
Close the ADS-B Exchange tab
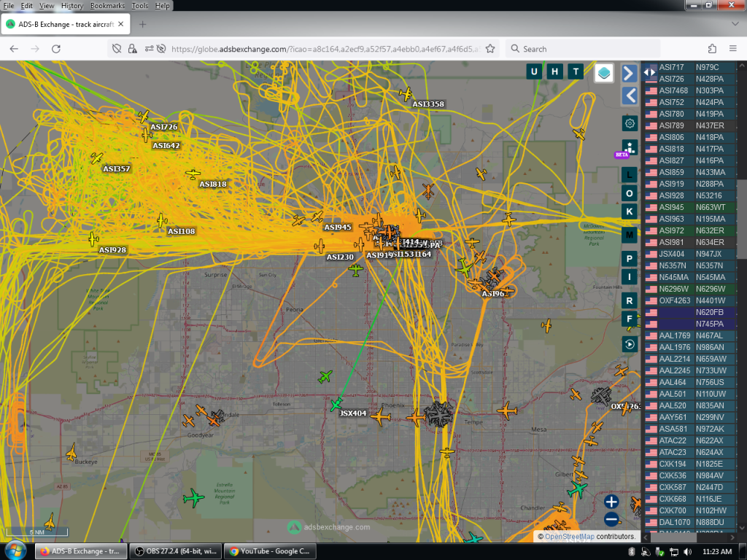[121, 24]
